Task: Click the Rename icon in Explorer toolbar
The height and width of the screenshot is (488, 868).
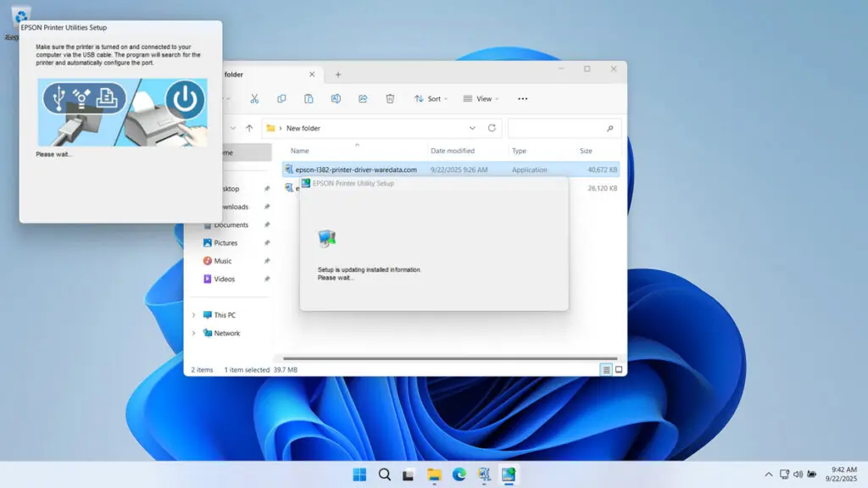Action: (336, 98)
